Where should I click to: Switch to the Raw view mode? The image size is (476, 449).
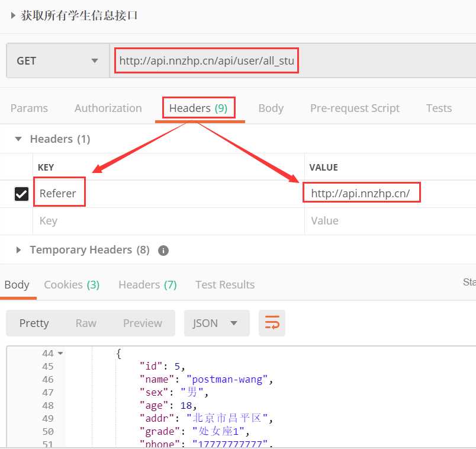[86, 323]
